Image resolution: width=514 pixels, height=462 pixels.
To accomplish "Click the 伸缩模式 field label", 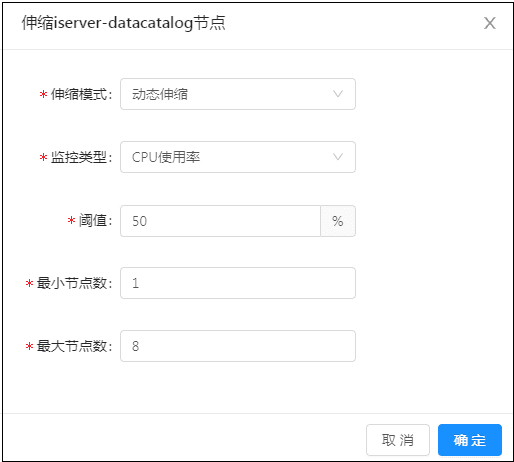I will [81, 94].
